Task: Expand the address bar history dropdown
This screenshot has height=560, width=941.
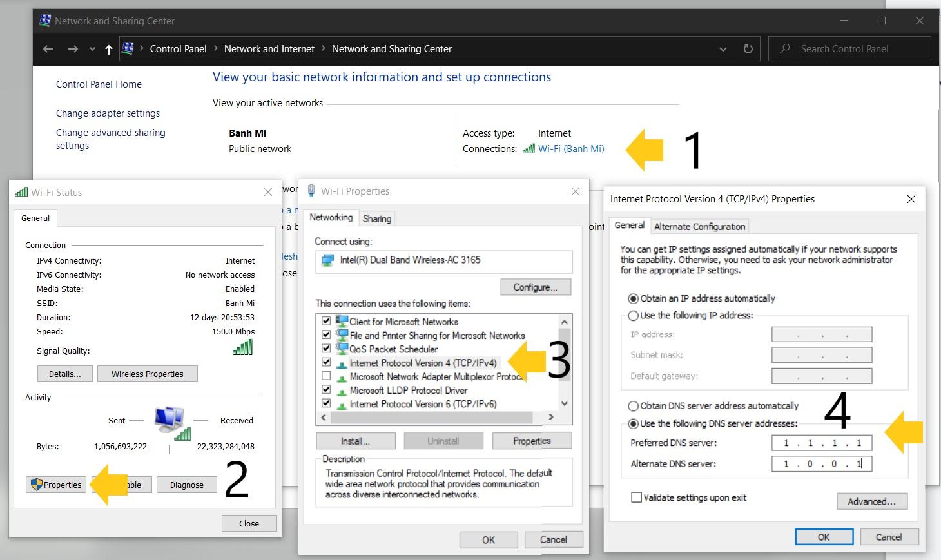Action: (723, 49)
